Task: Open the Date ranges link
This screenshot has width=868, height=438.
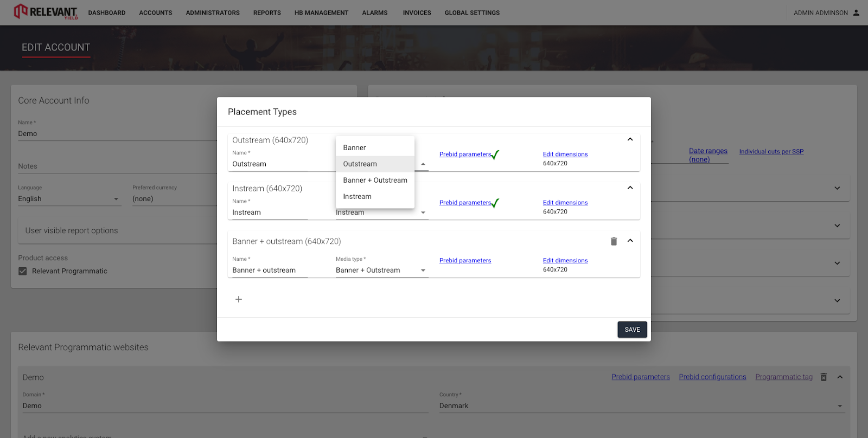Action: (x=709, y=155)
